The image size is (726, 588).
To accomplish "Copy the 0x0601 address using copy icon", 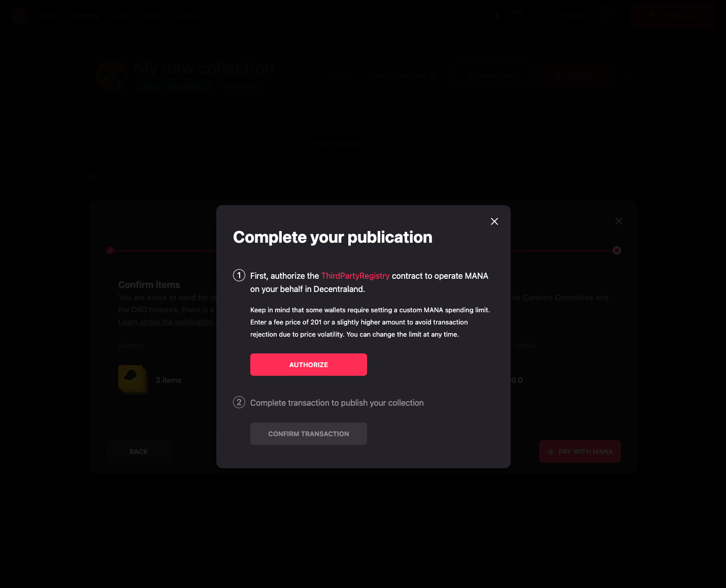I will coord(433,75).
